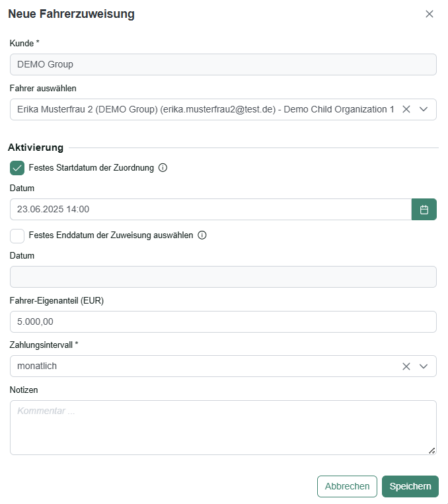Show info for Festes Enddatum der Zuweisung
The height and width of the screenshot is (504, 448).
(202, 235)
